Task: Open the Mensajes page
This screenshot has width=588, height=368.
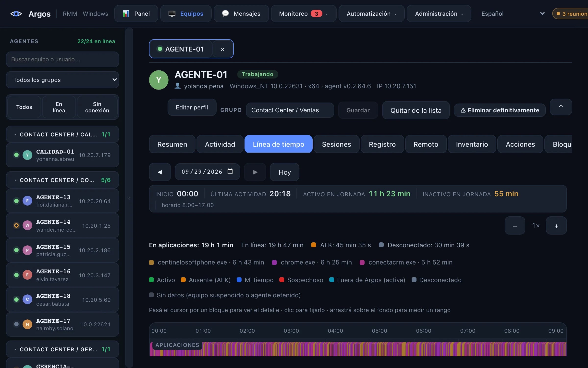Action: click(241, 14)
